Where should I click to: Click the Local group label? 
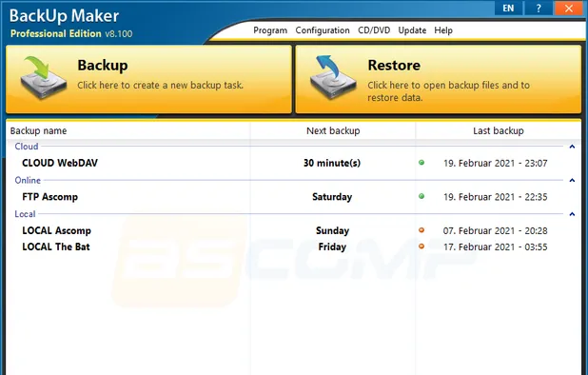25,214
